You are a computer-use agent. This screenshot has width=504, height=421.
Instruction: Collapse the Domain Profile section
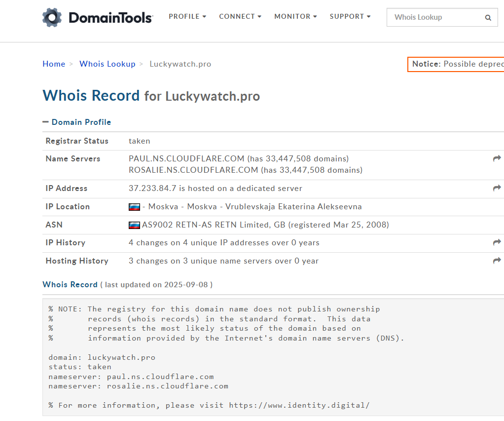click(77, 122)
